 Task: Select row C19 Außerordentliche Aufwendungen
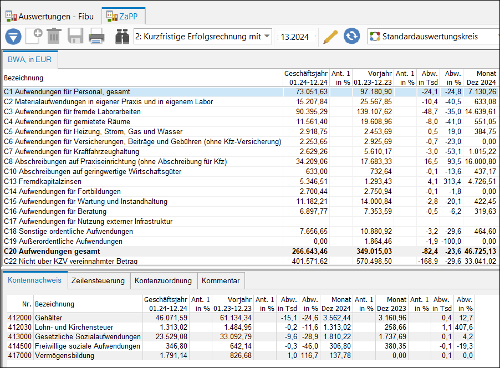pyautogui.click(x=250, y=241)
